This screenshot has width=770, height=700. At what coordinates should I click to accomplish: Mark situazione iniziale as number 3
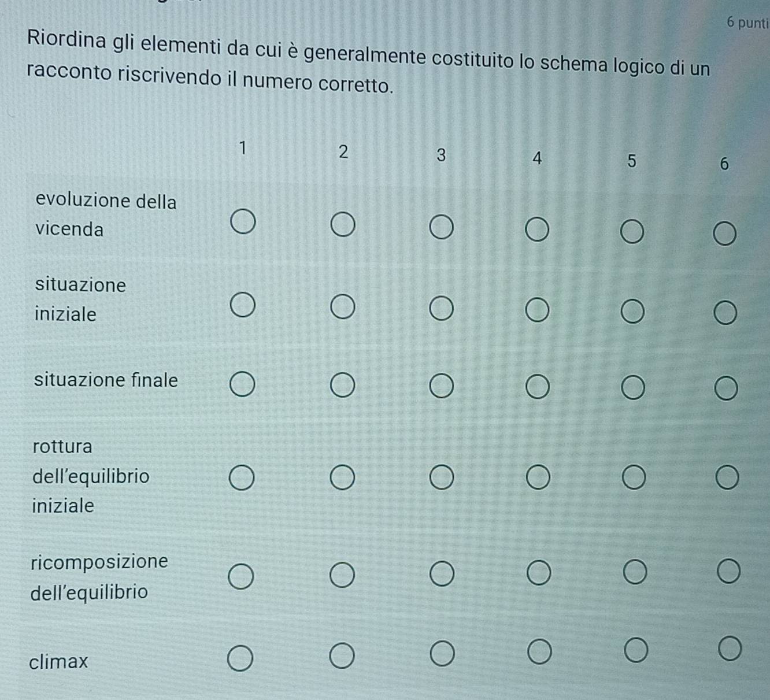(x=440, y=309)
